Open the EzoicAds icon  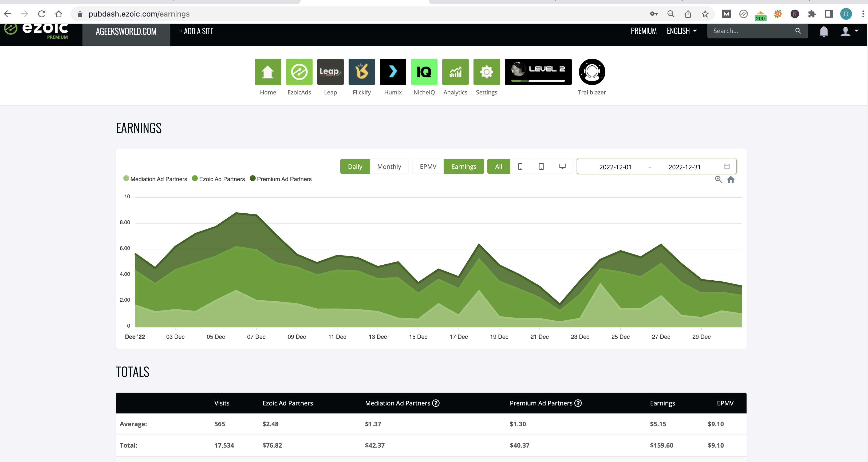299,72
